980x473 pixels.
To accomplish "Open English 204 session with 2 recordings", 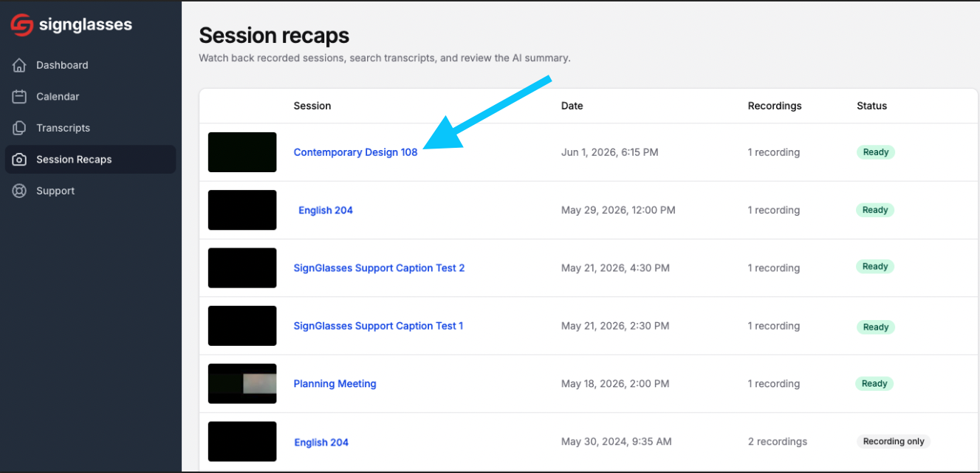I will coord(321,442).
